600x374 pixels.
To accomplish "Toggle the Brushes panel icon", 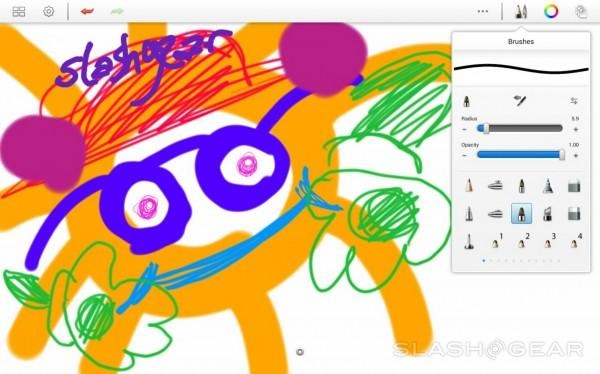I will 521,11.
